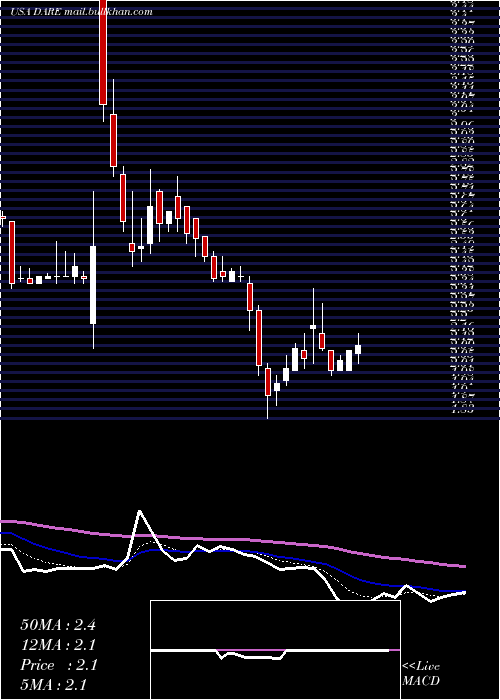The height and width of the screenshot is (700, 500).
Task: Select the '12MA : 2.1' legend value
Action: (58, 645)
